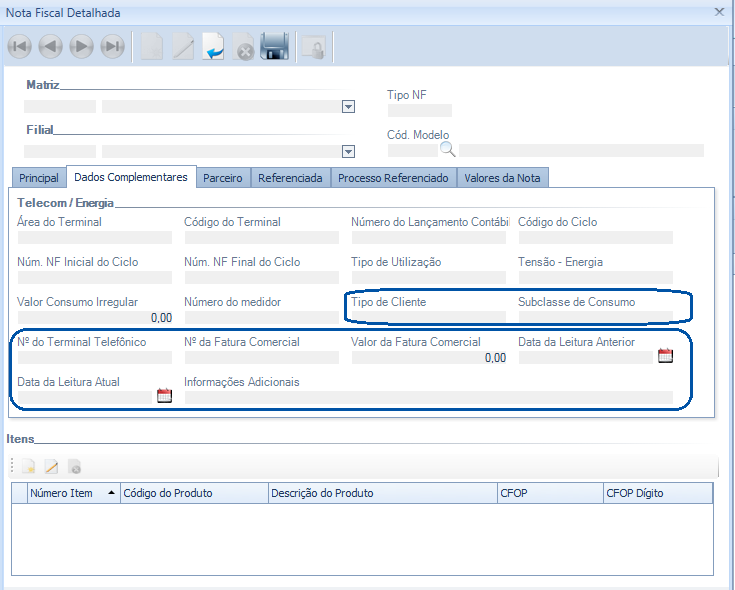Viewport: 735px width, 590px height.
Task: Go to the first record in toolbar
Action: [20, 46]
